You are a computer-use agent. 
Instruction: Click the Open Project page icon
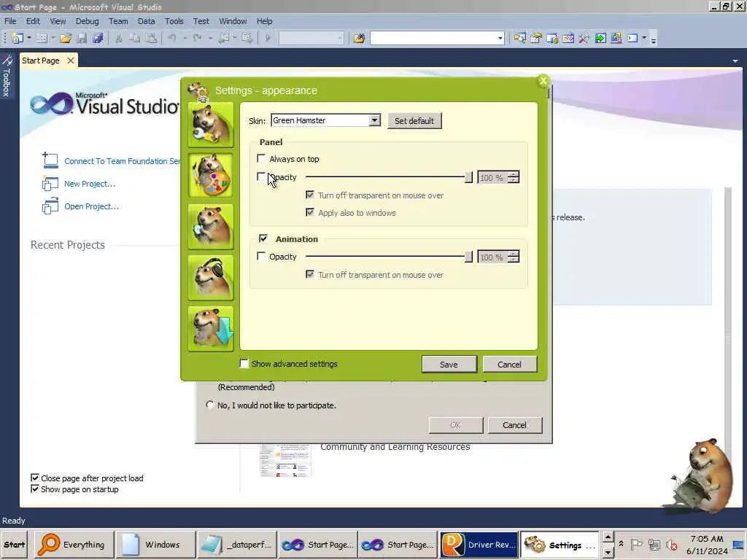coord(50,206)
